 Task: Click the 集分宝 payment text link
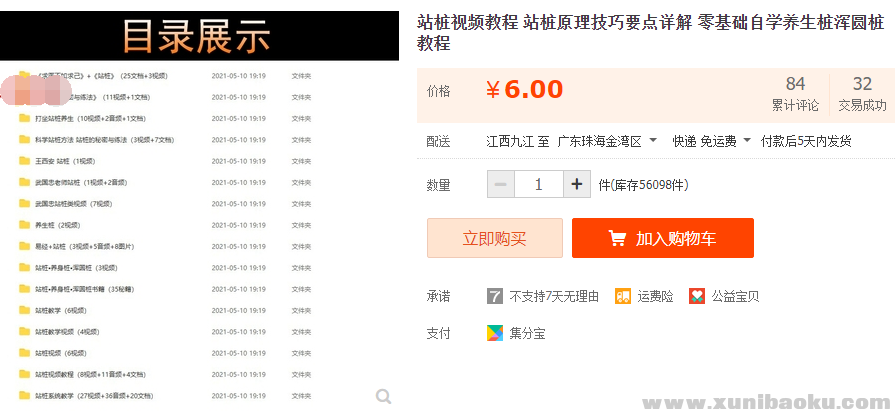point(526,333)
